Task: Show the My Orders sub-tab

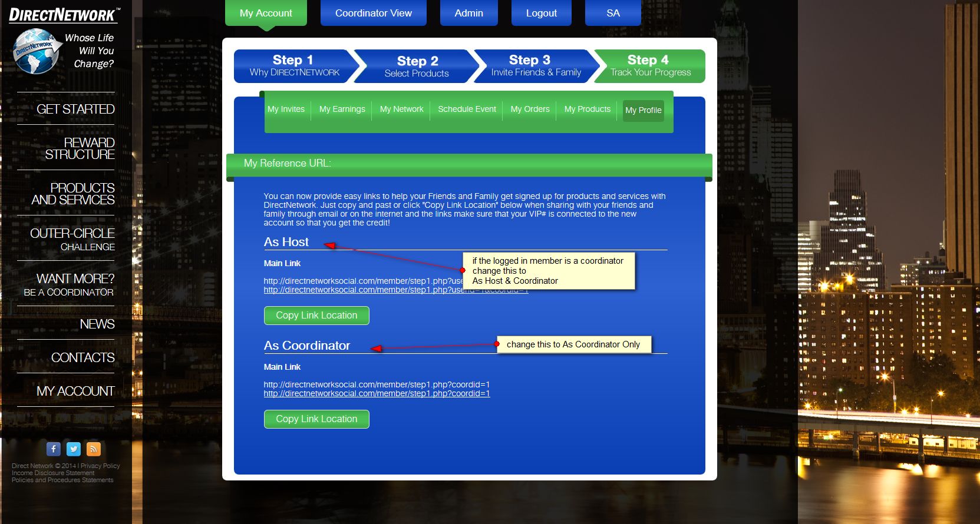Action: (x=530, y=109)
